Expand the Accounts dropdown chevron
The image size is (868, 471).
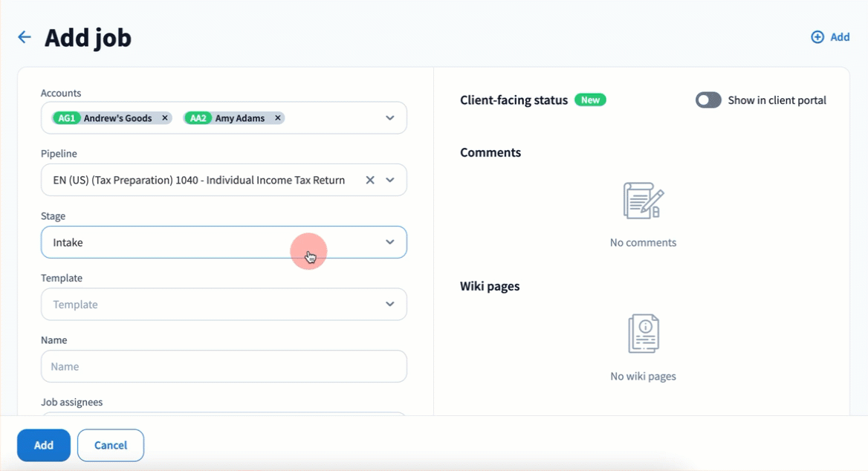390,118
